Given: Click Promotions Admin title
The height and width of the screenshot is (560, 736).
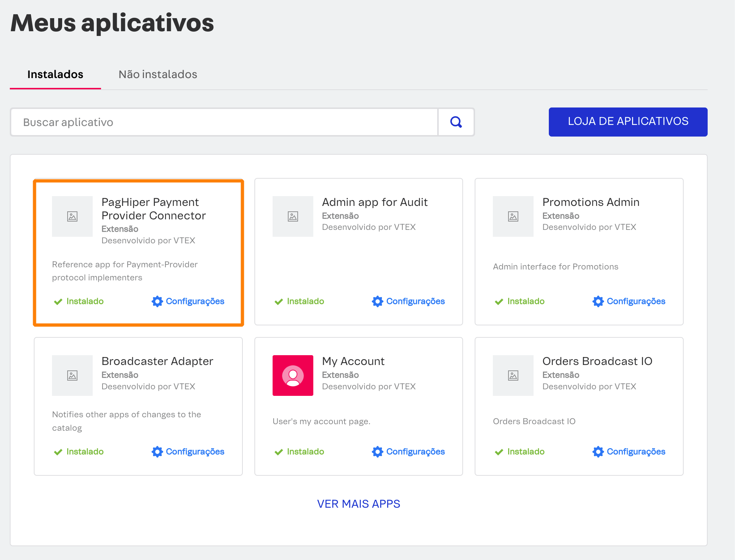Looking at the screenshot, I should click(x=591, y=202).
